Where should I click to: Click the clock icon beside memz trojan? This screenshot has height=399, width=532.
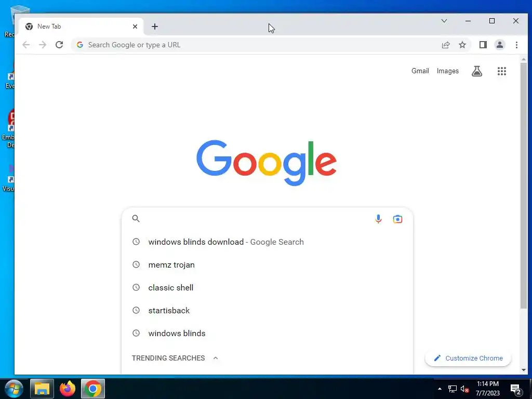pos(136,264)
